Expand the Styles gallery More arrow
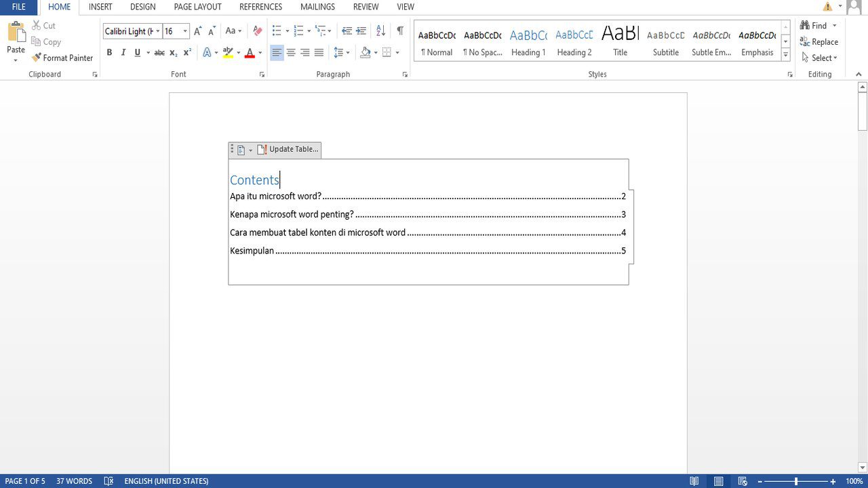The image size is (868, 488). (x=786, y=54)
